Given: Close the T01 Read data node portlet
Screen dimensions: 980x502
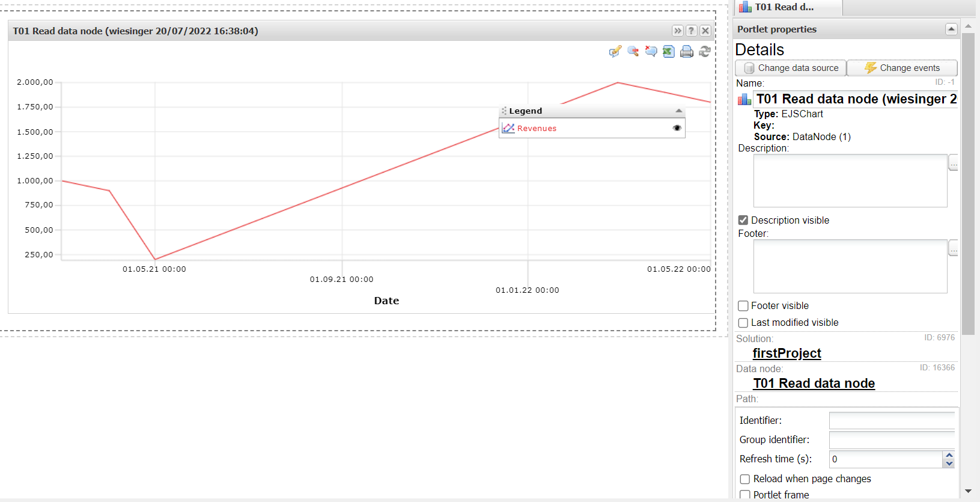Looking at the screenshot, I should (x=705, y=31).
